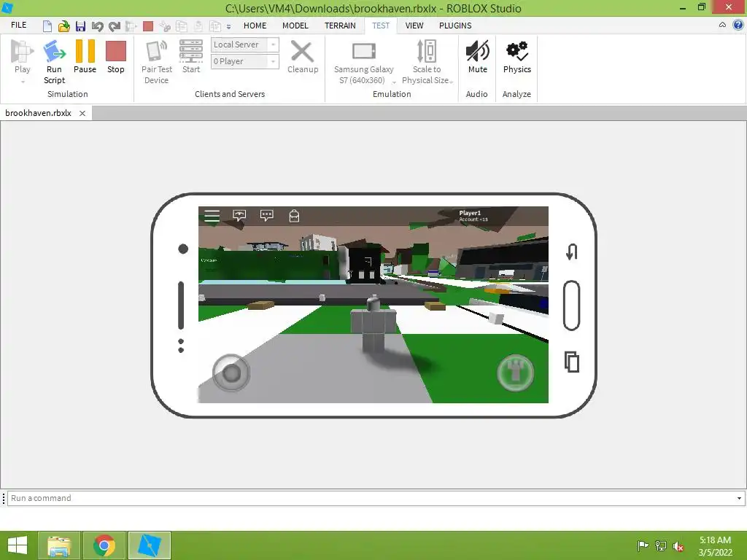747x560 pixels.
Task: Open the in-game chat bubble icon
Action: (267, 216)
